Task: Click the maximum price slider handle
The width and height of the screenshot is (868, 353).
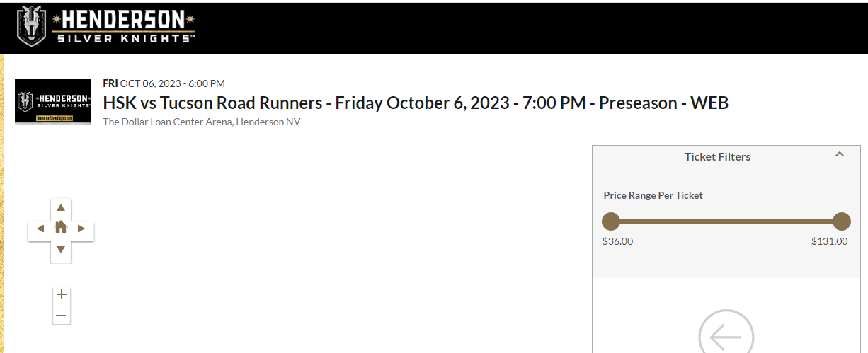Action: click(x=841, y=221)
